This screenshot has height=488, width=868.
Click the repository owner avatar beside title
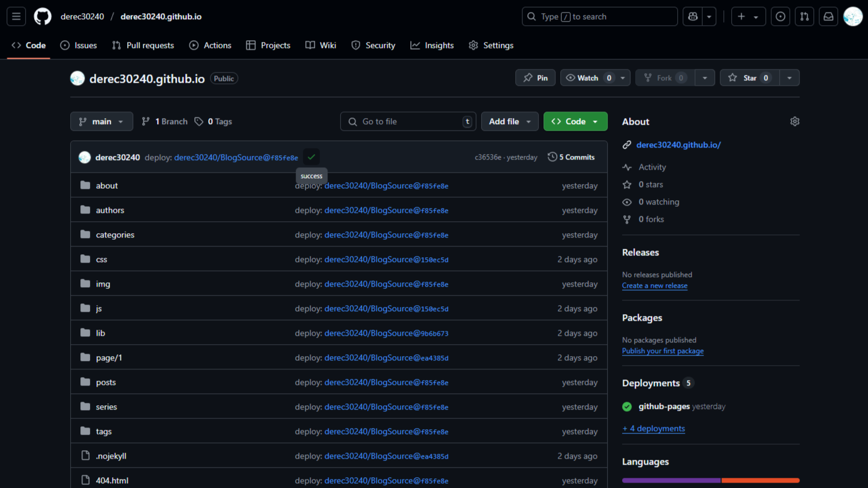77,79
